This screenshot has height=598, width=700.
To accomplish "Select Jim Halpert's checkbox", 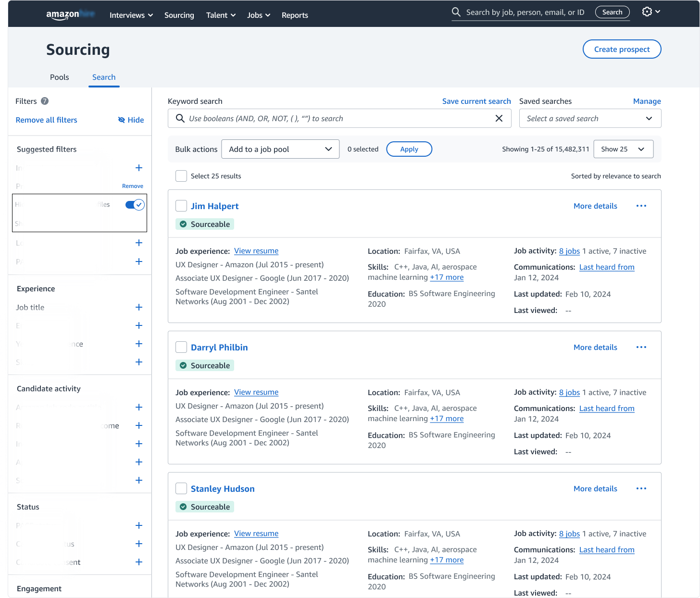I will [x=181, y=206].
